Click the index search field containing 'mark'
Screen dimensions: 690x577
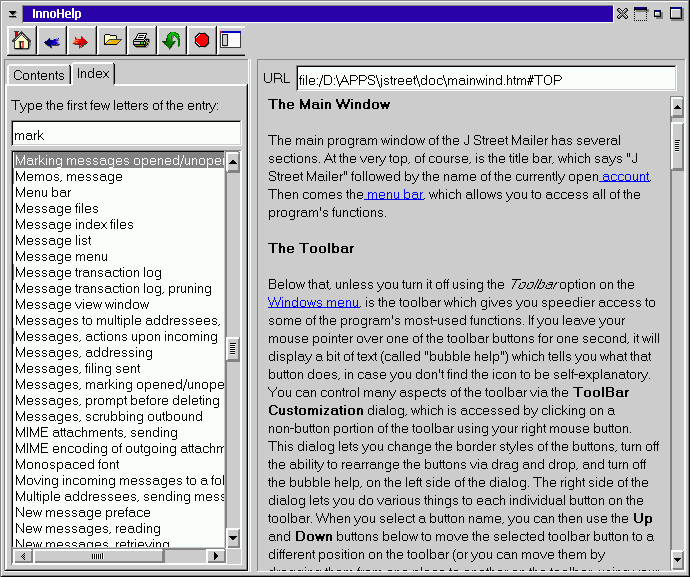pyautogui.click(x=126, y=134)
